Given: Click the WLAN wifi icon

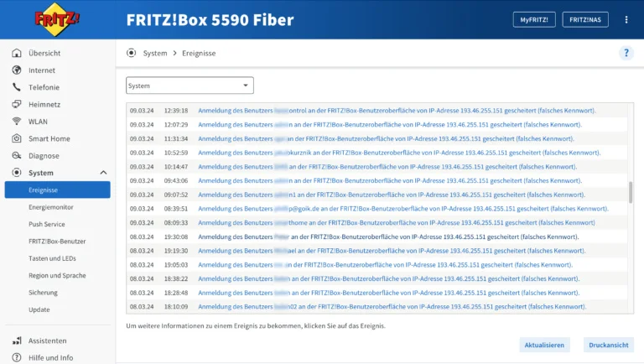Looking at the screenshot, I should pos(17,122).
